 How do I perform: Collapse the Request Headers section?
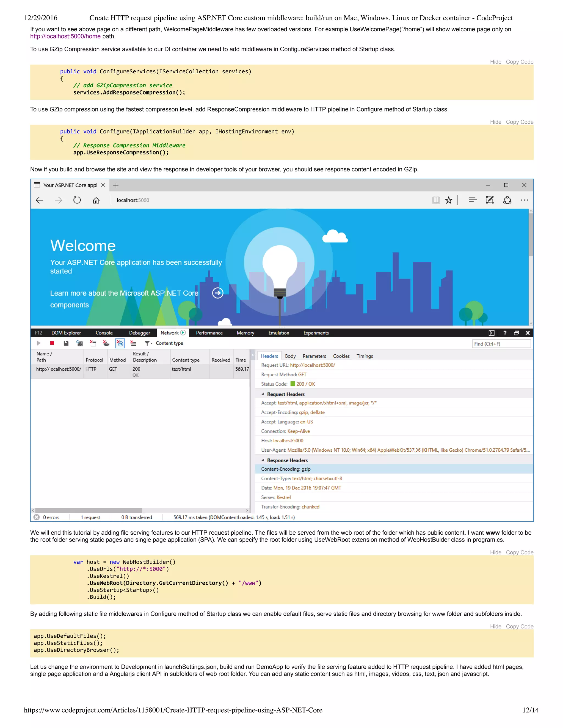263,394
